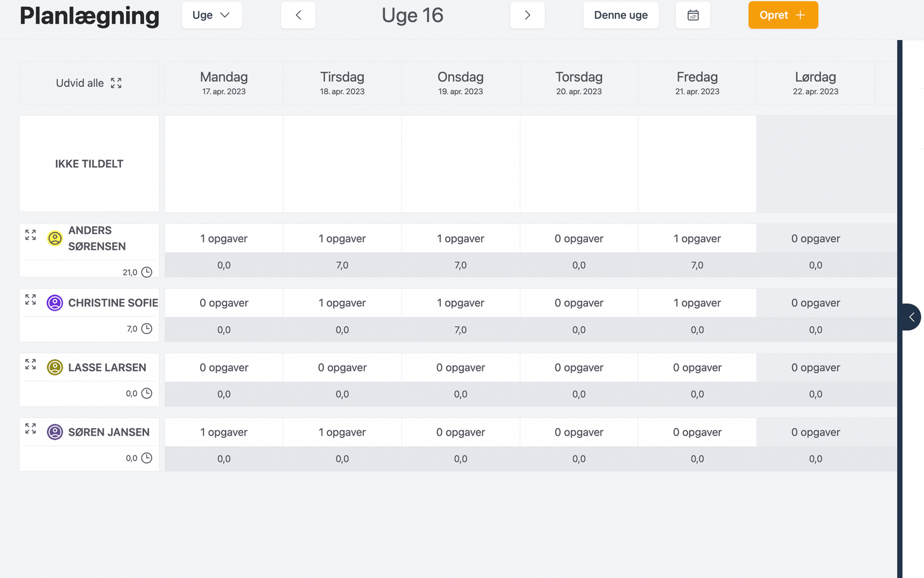Expand Christine Sofie's row

point(31,300)
